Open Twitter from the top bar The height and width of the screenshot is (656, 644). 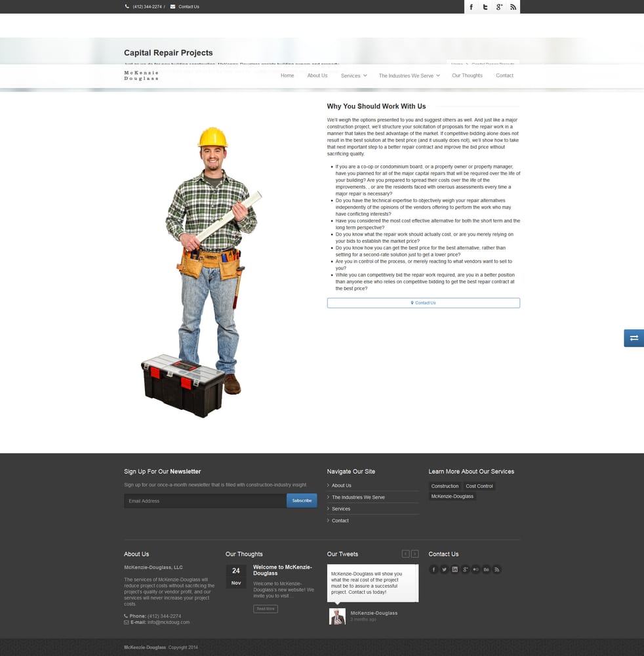click(x=485, y=7)
